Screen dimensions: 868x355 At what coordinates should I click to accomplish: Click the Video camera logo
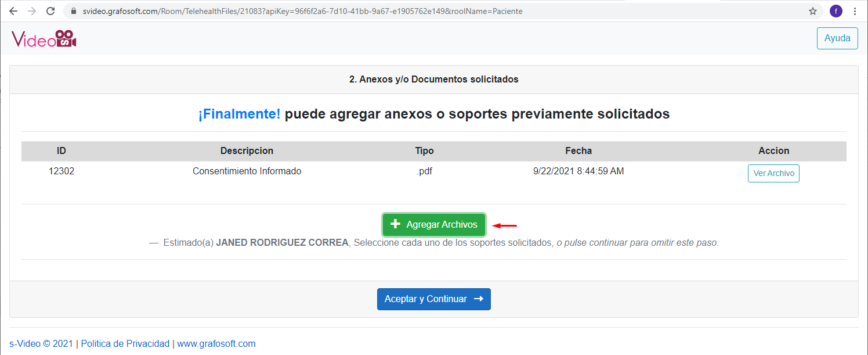pyautogui.click(x=44, y=38)
